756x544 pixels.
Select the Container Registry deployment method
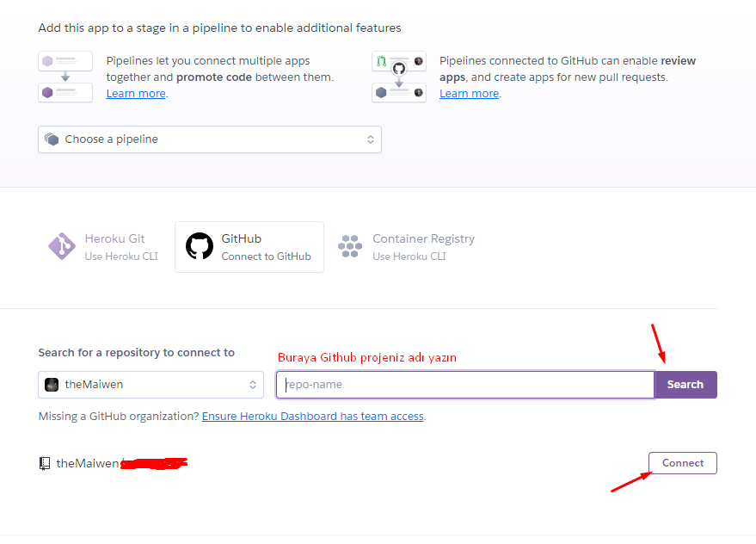pyautogui.click(x=407, y=247)
